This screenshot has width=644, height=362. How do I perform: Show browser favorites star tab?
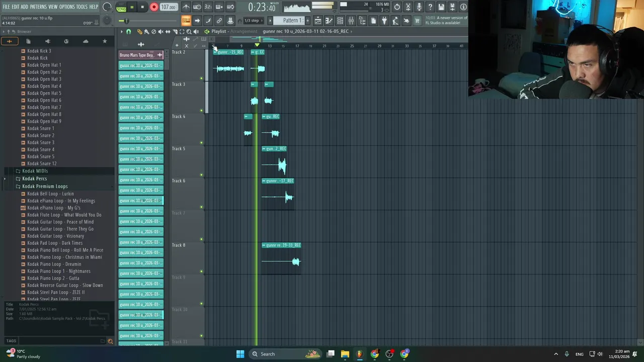(x=105, y=41)
